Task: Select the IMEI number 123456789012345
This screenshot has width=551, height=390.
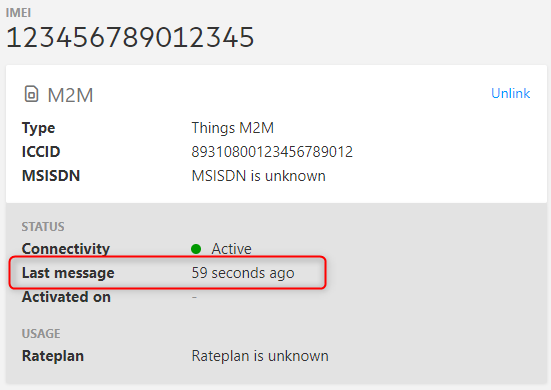Action: [130, 37]
